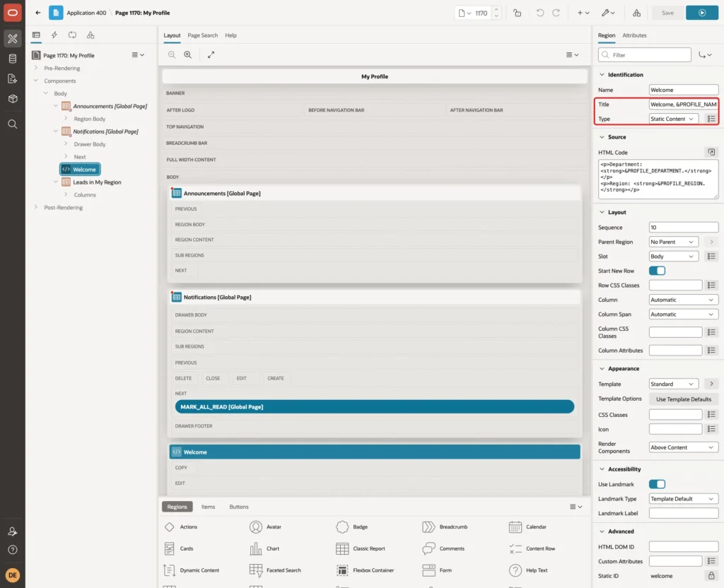
Task: Select the Buttons gallery tab
Action: pyautogui.click(x=239, y=507)
